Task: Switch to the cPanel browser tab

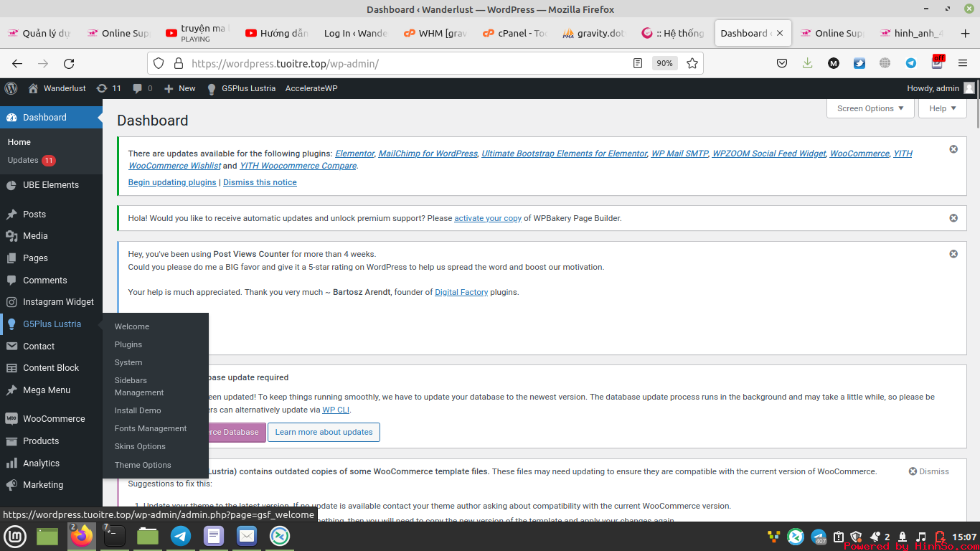Action: tap(515, 33)
